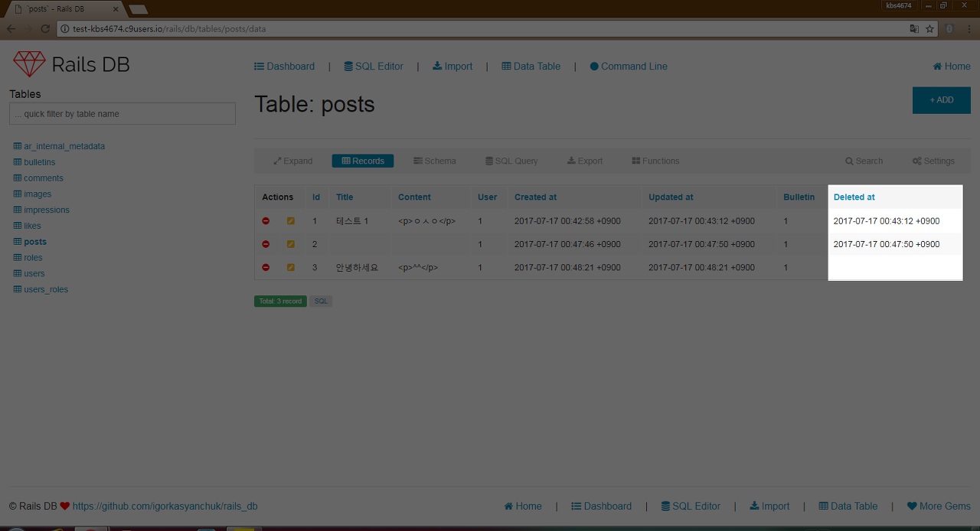Sort by the Updated at column header
Viewport: 980px width, 531px height.
coord(671,197)
